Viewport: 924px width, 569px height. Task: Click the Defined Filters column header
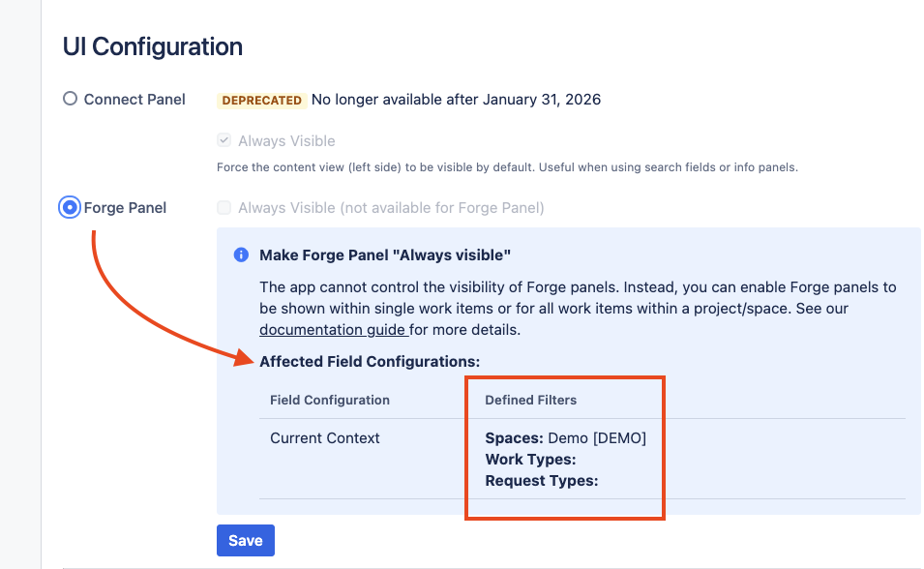530,400
